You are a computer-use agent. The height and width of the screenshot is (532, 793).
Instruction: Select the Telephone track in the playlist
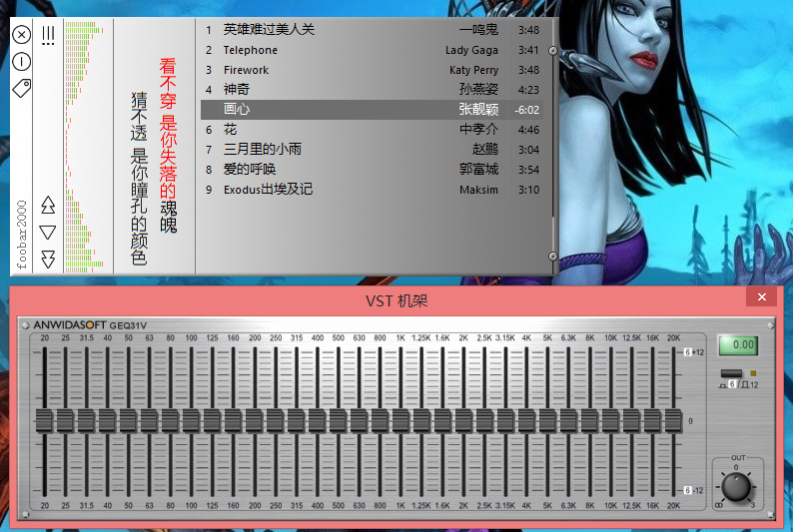pyautogui.click(x=372, y=50)
